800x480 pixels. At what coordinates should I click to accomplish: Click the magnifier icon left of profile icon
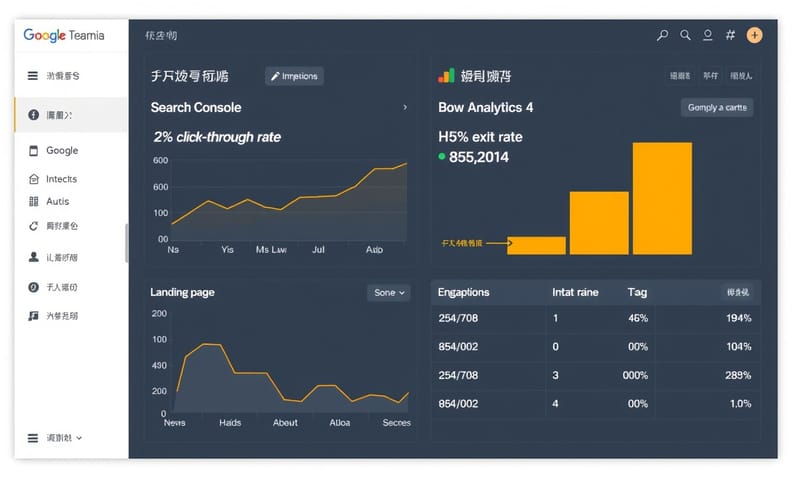(x=685, y=35)
